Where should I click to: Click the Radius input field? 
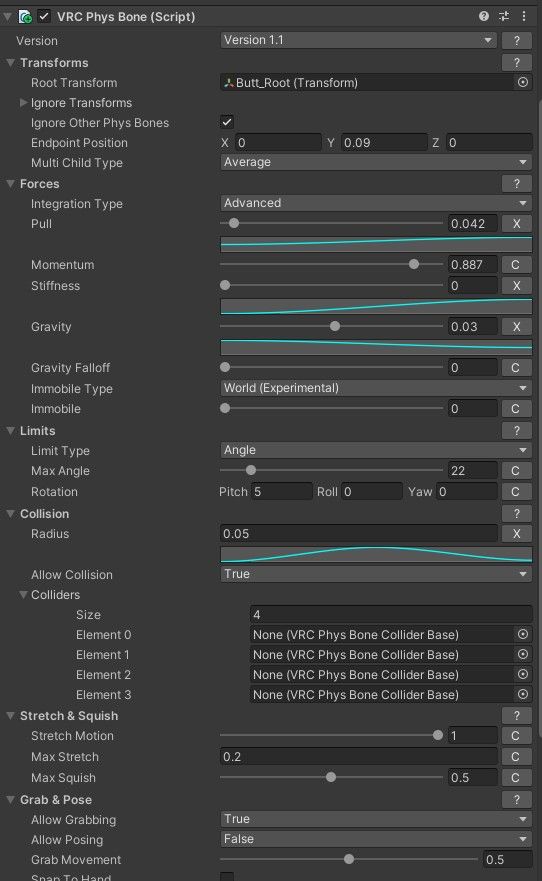point(358,534)
